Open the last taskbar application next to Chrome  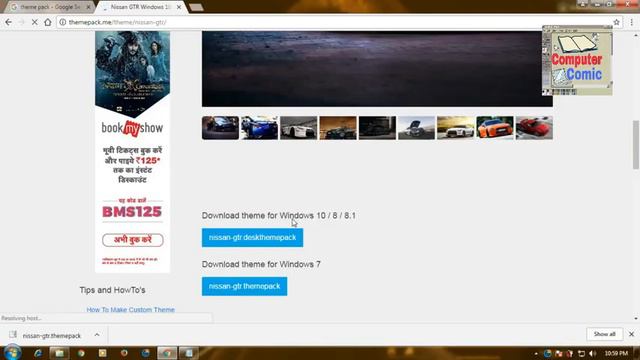click(x=188, y=353)
